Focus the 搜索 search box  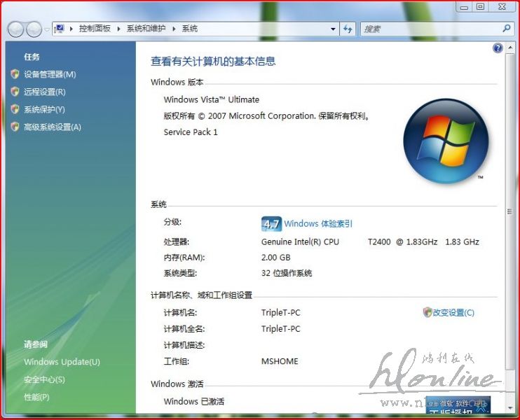tap(431, 29)
